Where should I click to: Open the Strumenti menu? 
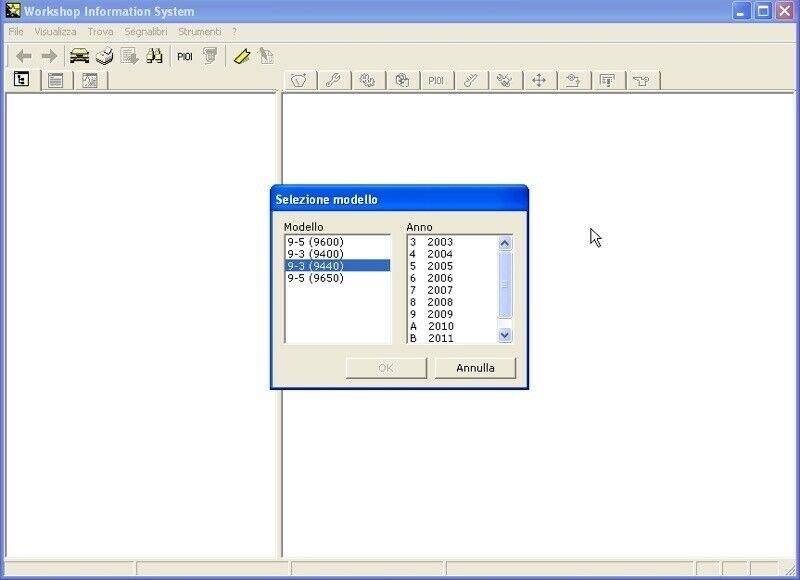[199, 32]
